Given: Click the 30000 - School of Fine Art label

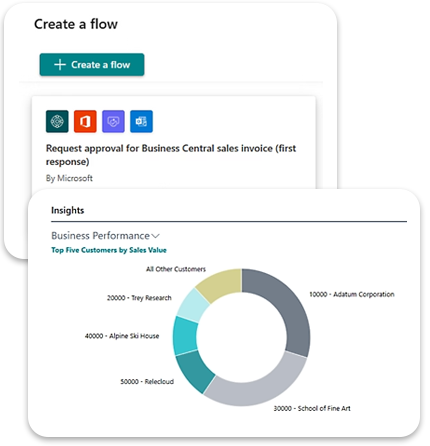Looking at the screenshot, I should 312,408.
